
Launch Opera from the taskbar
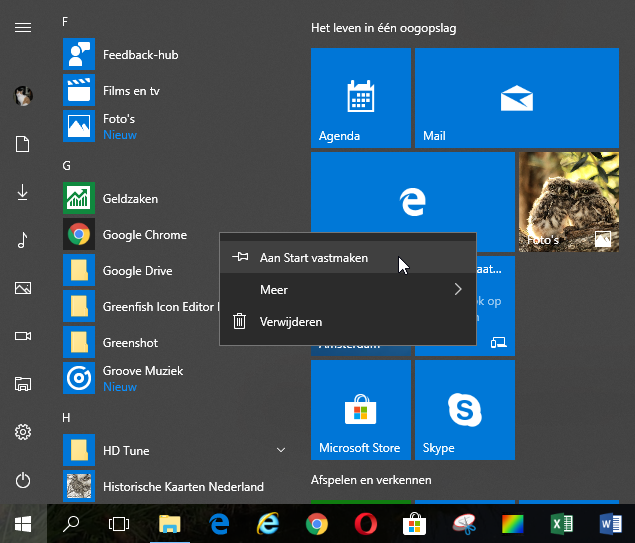click(366, 524)
